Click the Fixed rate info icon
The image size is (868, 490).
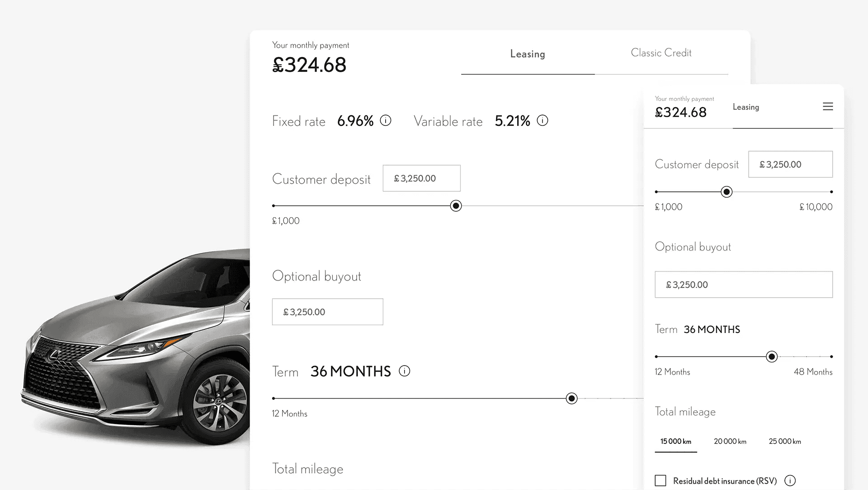point(386,120)
